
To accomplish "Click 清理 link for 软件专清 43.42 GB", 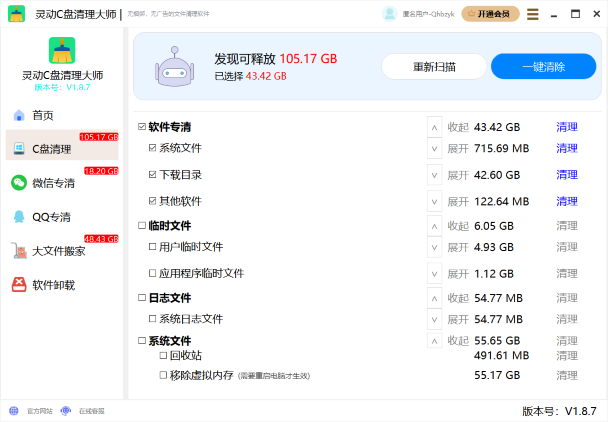I will click(567, 127).
